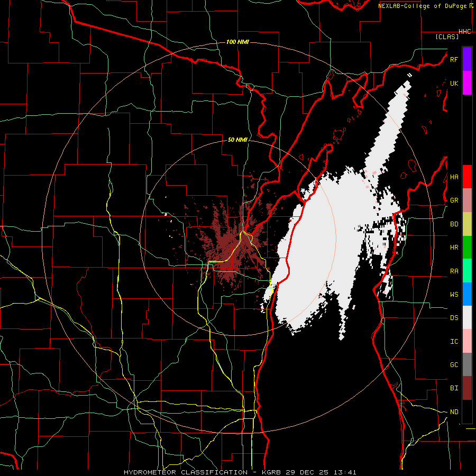
Task: Click the 50 NMI range ring label
Action: tap(237, 140)
